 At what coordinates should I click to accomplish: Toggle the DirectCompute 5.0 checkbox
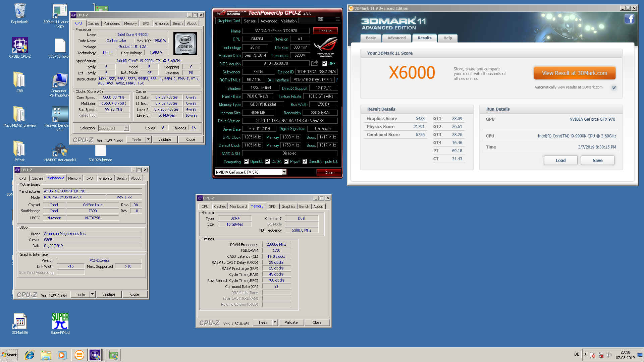tap(305, 162)
